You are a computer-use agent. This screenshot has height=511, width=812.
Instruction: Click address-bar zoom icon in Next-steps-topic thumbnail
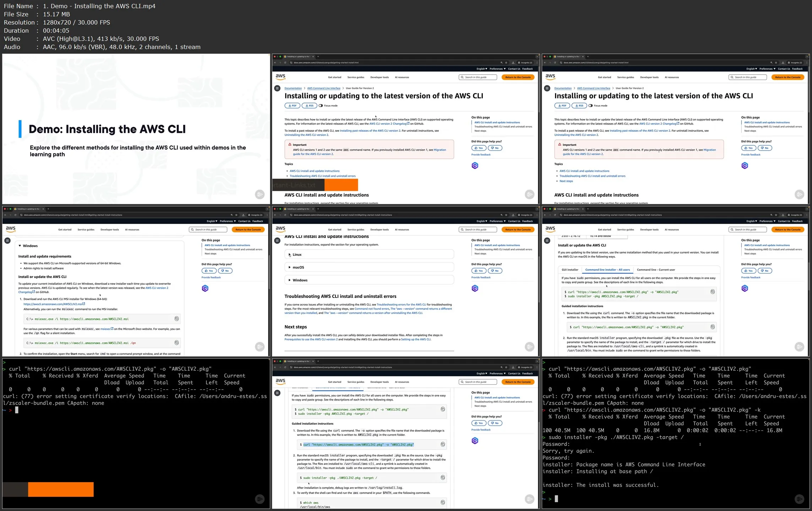[x=771, y=62]
